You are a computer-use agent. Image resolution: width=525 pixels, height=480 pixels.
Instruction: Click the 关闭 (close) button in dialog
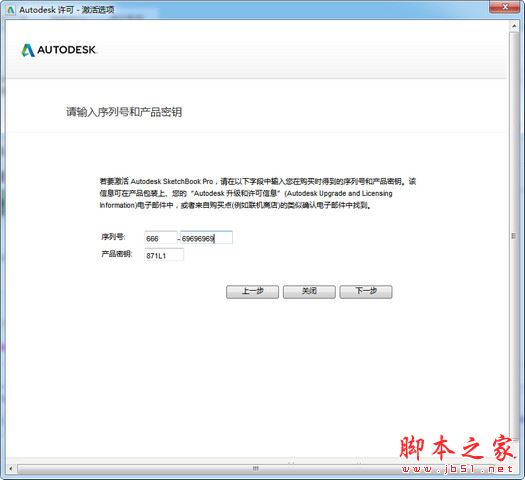coord(309,292)
